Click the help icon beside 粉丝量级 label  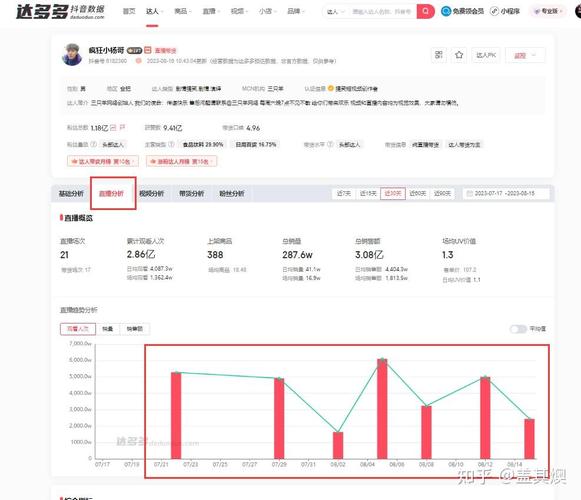pos(94,144)
